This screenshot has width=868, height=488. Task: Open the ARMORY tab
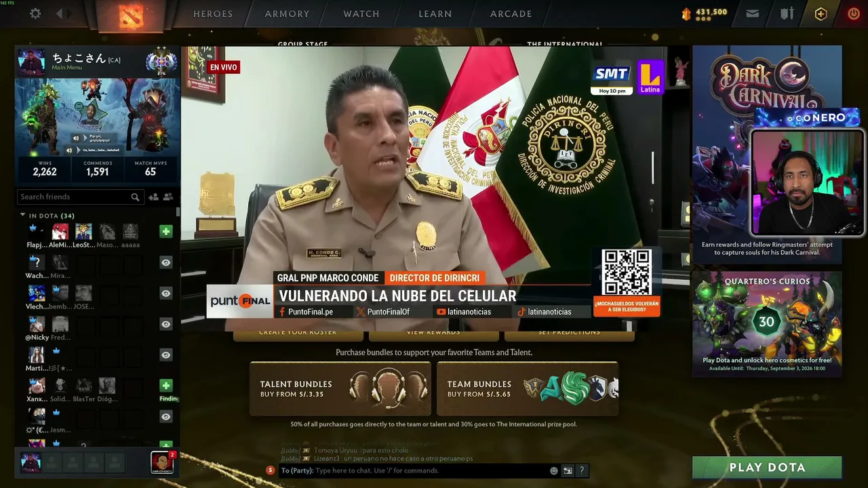point(287,14)
